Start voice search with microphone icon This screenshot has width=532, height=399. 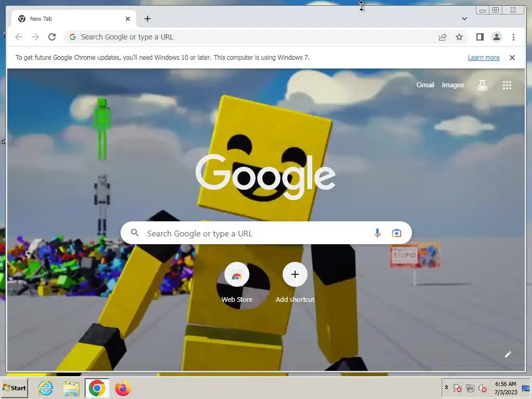click(x=377, y=233)
